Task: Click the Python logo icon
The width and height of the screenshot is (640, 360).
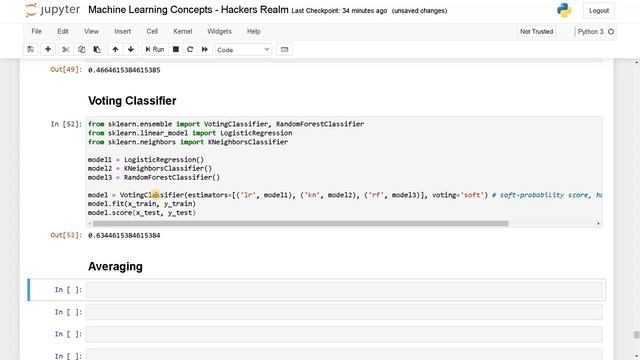Action: pyautogui.click(x=564, y=10)
